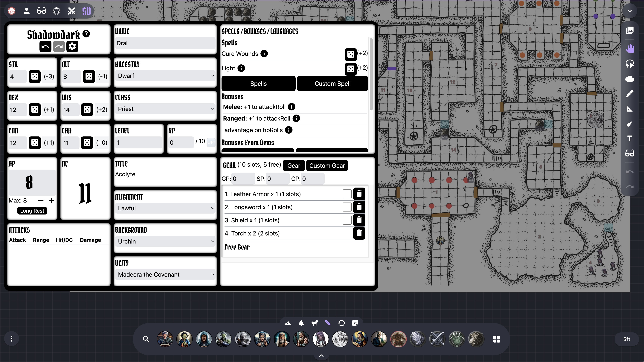Tick the Longsword equipped checkbox

click(347, 207)
